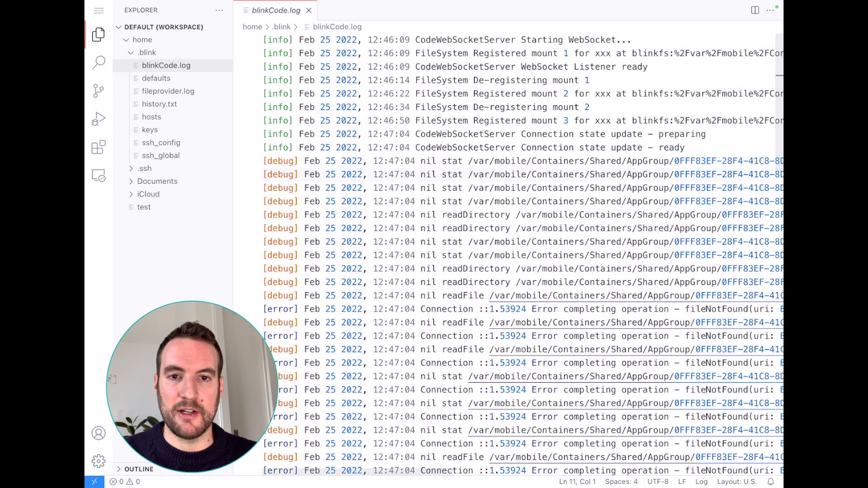Open the Source Control view
This screenshot has height=488, width=868.
coord(99,90)
